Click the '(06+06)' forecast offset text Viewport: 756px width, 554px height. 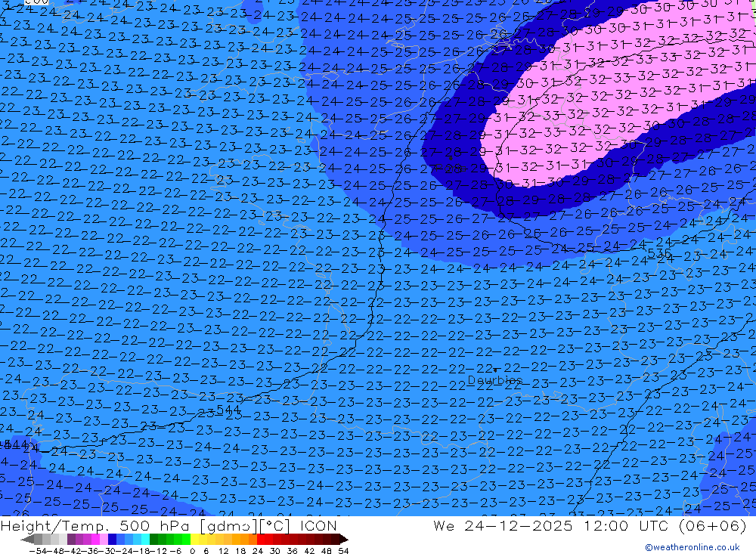coord(712,525)
